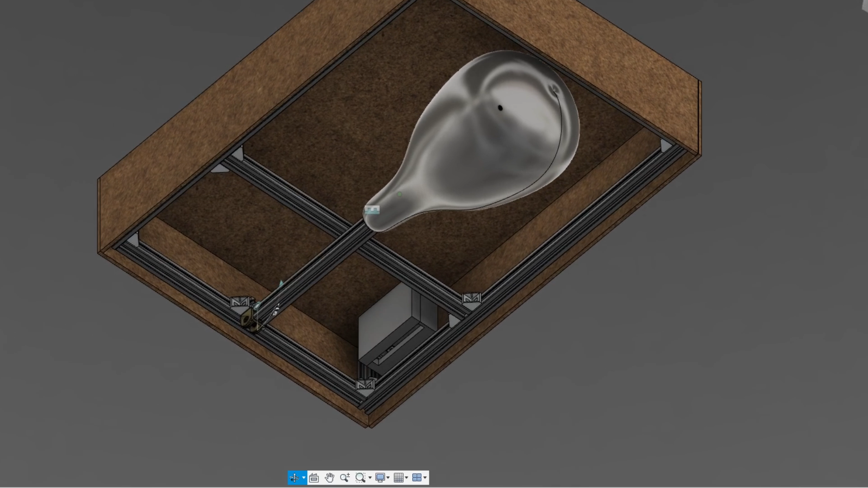Select a corner bracket on the extrusion rail
Viewport: 868px width, 488px height.
(x=472, y=297)
